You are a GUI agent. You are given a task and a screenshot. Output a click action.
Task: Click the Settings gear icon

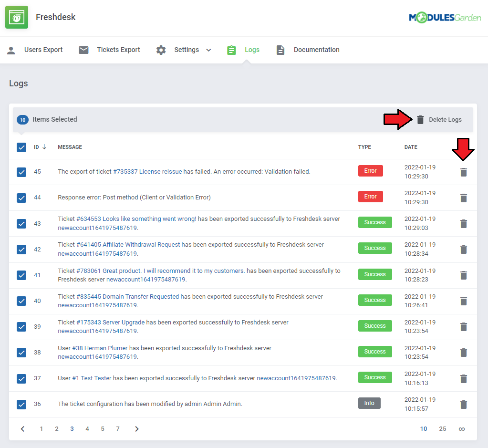(x=161, y=50)
